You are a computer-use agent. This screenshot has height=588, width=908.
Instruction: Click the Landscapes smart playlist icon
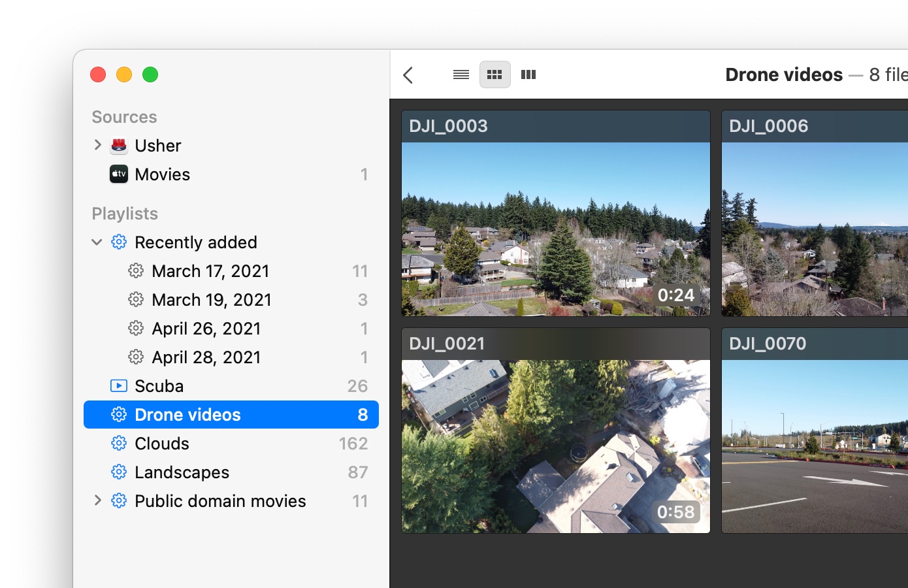point(119,472)
